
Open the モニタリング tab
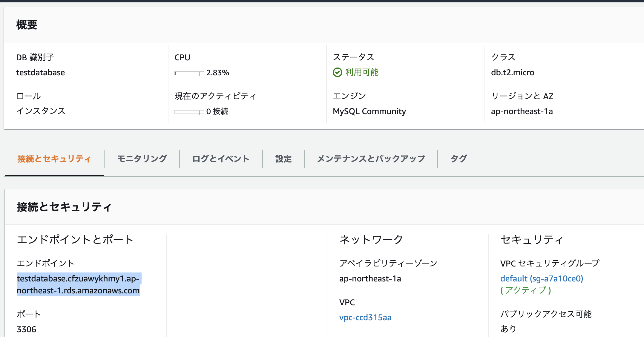click(142, 159)
